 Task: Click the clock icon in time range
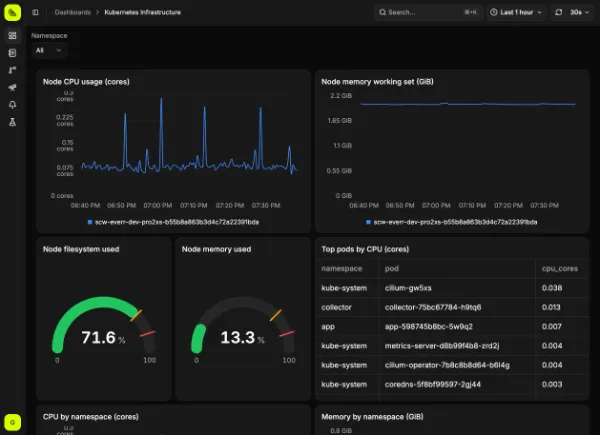click(494, 12)
